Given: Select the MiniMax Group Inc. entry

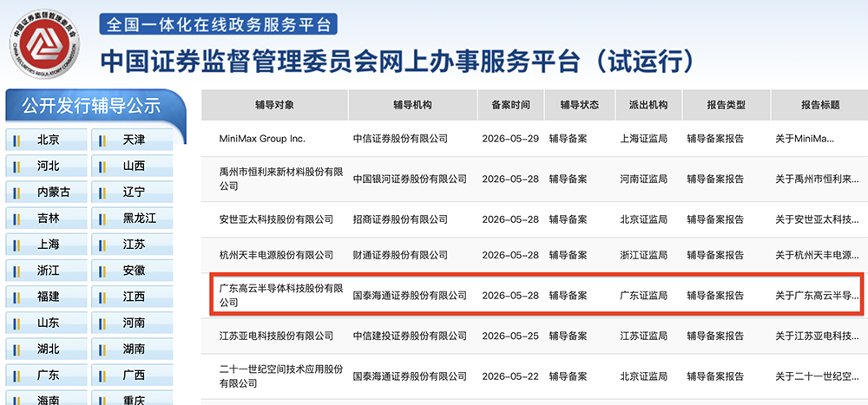Looking at the screenshot, I should pyautogui.click(x=262, y=139).
